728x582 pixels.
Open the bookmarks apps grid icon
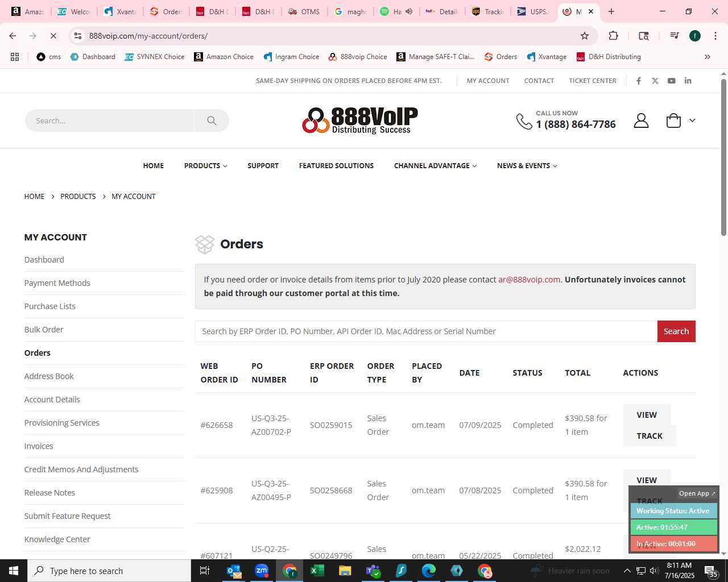15,57
